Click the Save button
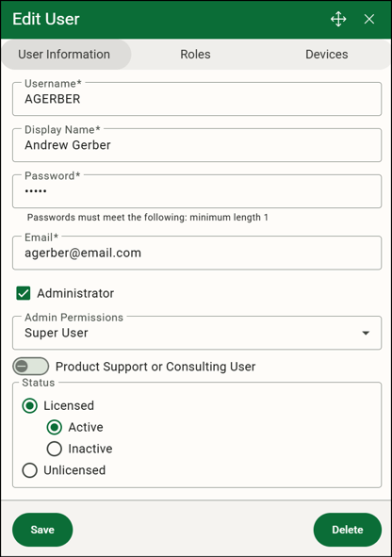 42,530
